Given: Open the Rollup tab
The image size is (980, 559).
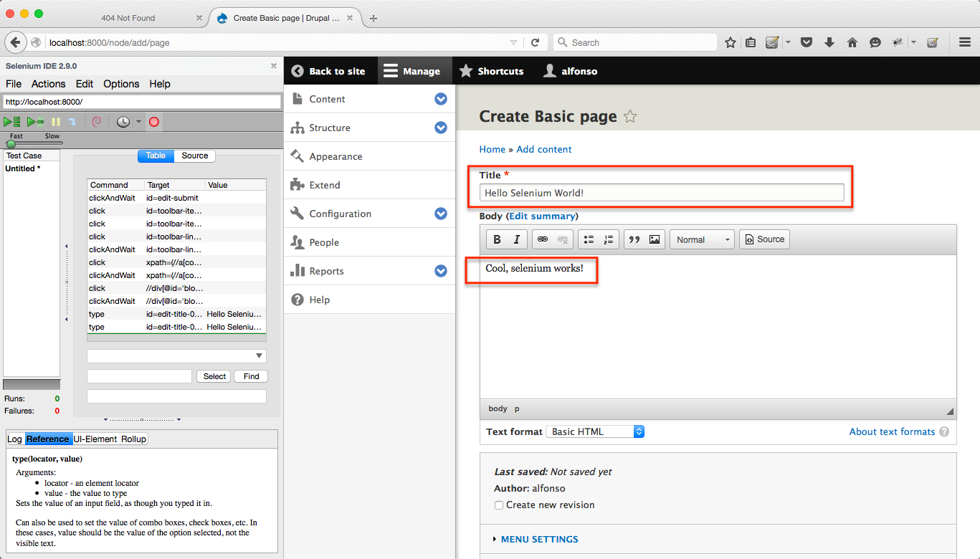Looking at the screenshot, I should (x=133, y=439).
